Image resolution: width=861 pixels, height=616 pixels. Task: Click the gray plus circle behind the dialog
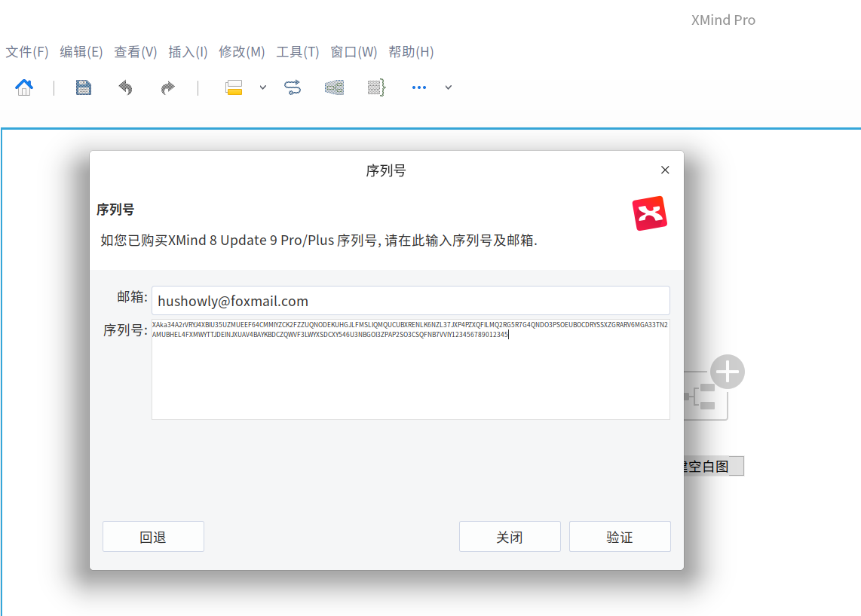coord(728,372)
